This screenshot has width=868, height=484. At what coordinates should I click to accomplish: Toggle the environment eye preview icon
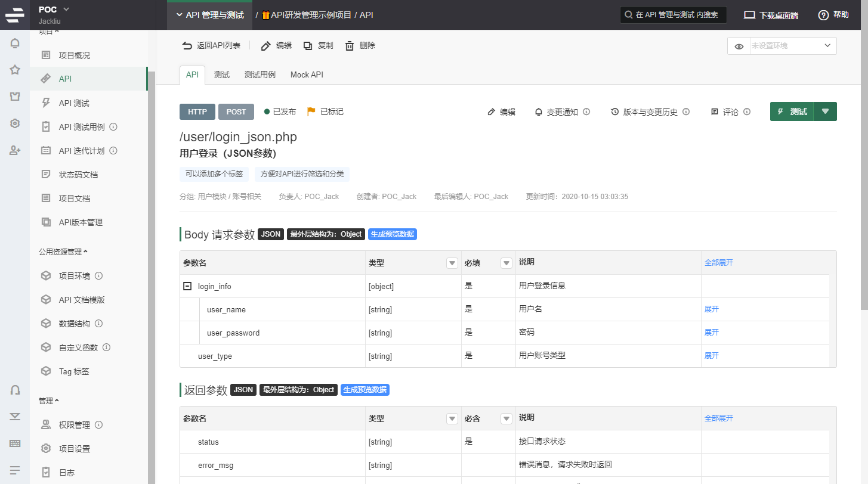739,46
